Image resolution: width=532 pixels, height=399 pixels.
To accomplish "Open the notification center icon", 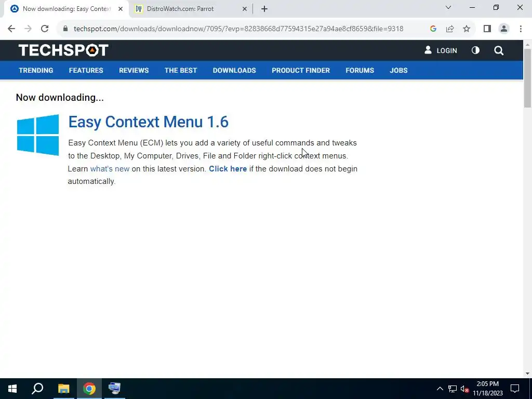I will 515,389.
